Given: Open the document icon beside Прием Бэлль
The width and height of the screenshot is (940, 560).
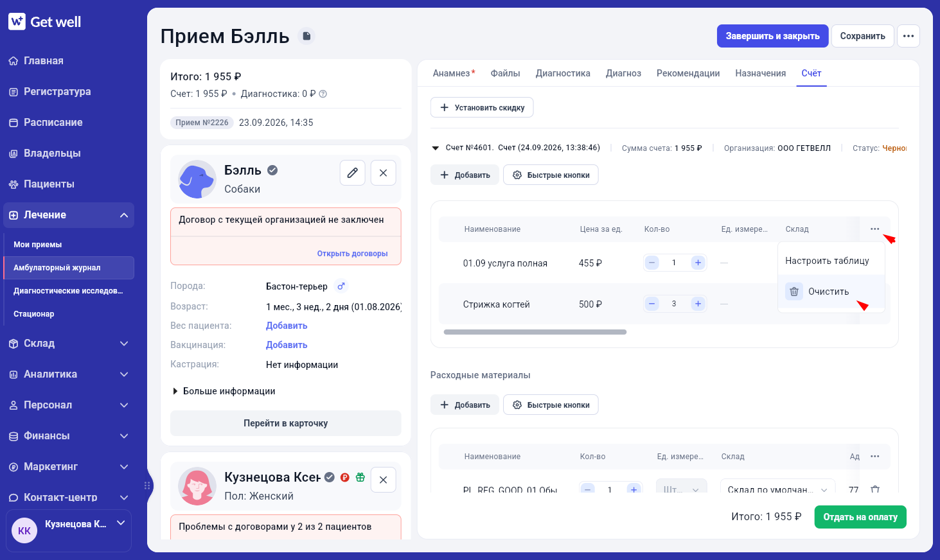Looking at the screenshot, I should click(307, 36).
